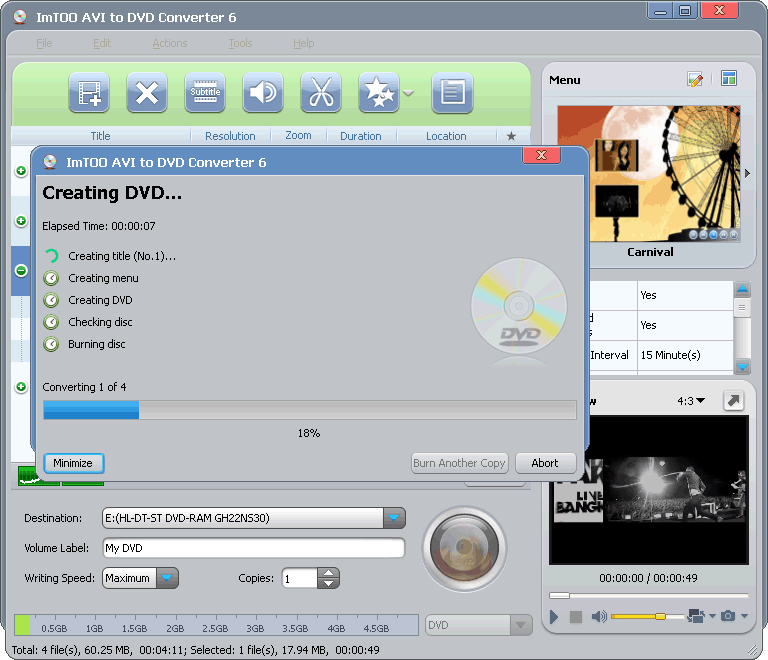Screen dimensions: 768x660
Task: Maximize the main converter window
Action: (685, 10)
